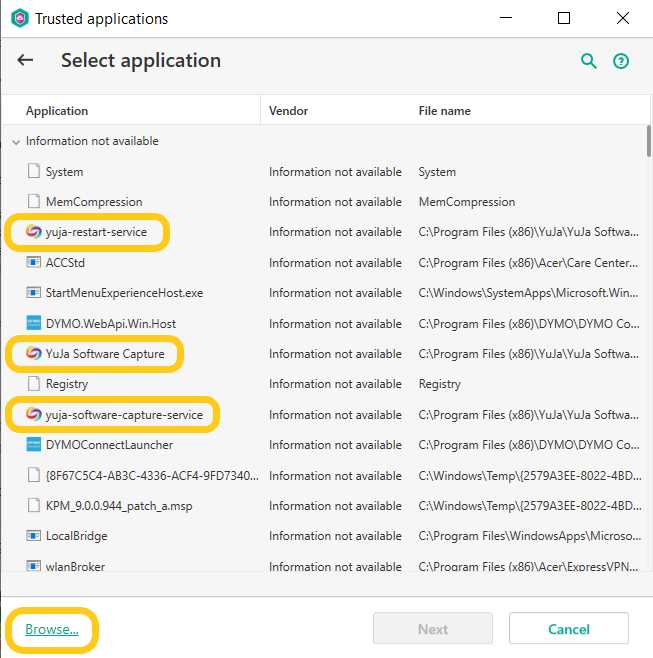Viewport: 653px width, 658px height.
Task: Click MemCompression in File name column
Action: [x=467, y=202]
